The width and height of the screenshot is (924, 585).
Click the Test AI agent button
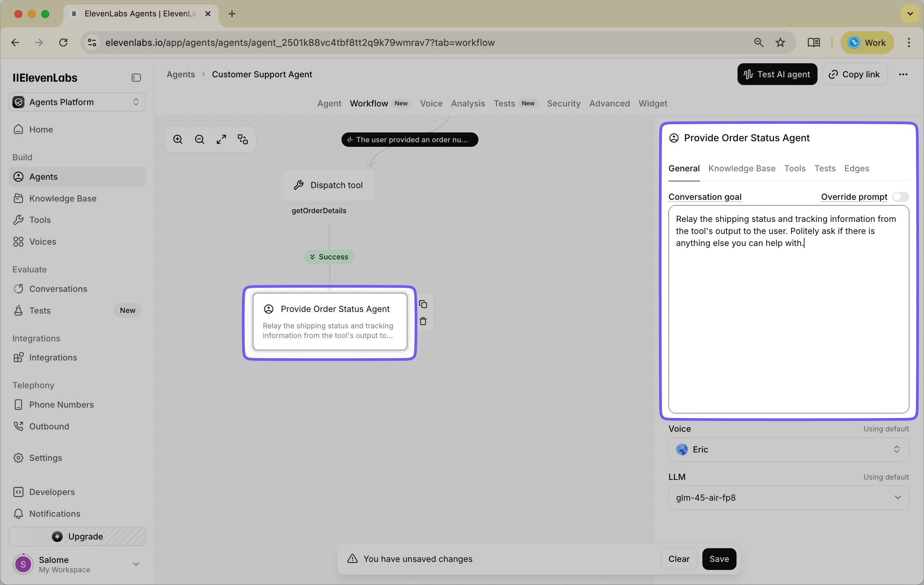click(x=777, y=74)
